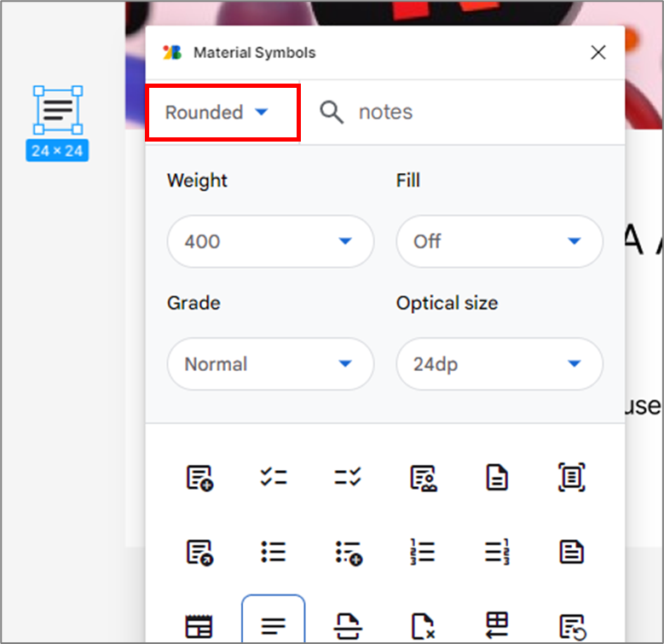Select the checklist icon with left checkmarks
The image size is (664, 644).
pos(274,477)
